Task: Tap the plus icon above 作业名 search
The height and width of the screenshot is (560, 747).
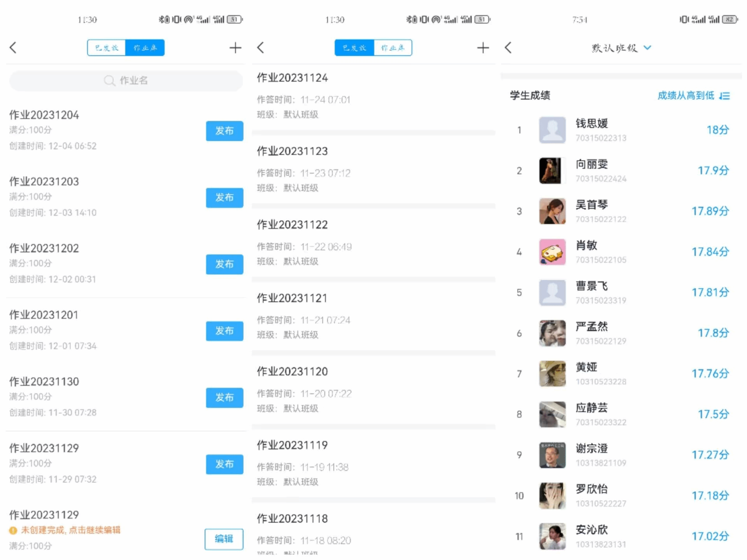Action: coord(235,48)
